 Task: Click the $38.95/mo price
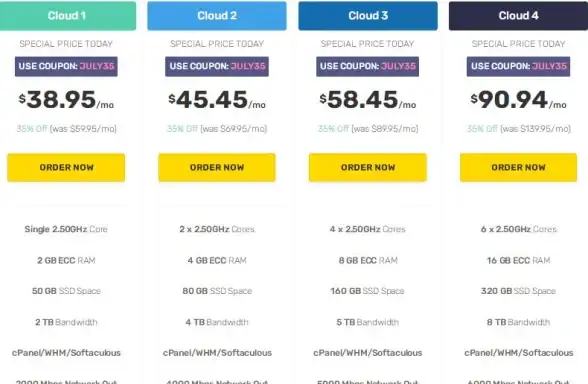pos(66,100)
